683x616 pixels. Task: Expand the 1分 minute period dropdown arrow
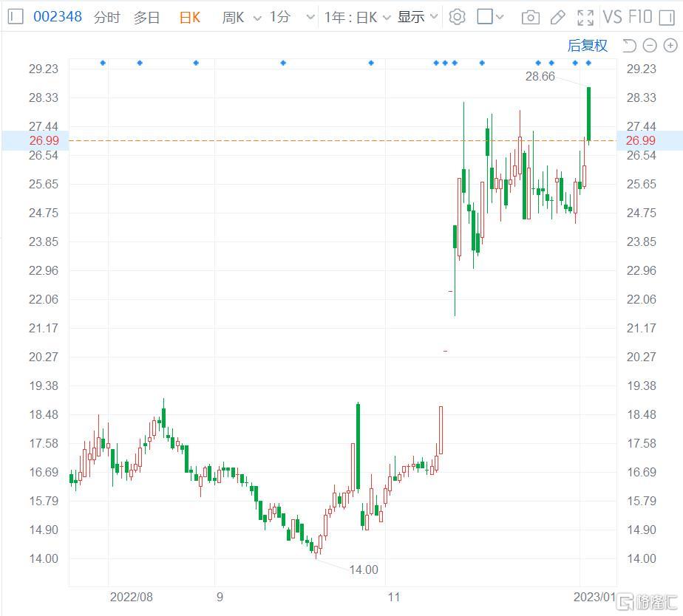(310, 18)
